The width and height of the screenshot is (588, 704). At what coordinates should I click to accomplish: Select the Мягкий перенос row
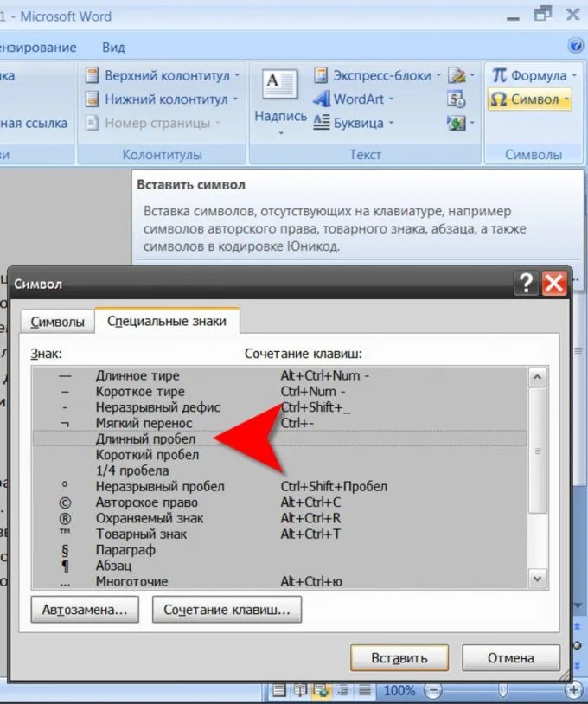click(x=279, y=423)
